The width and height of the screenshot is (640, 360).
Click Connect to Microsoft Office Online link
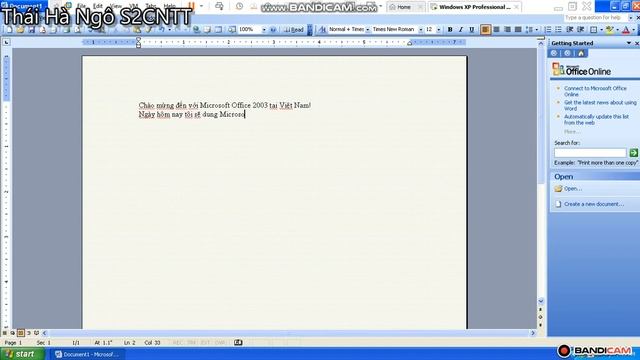point(595,91)
